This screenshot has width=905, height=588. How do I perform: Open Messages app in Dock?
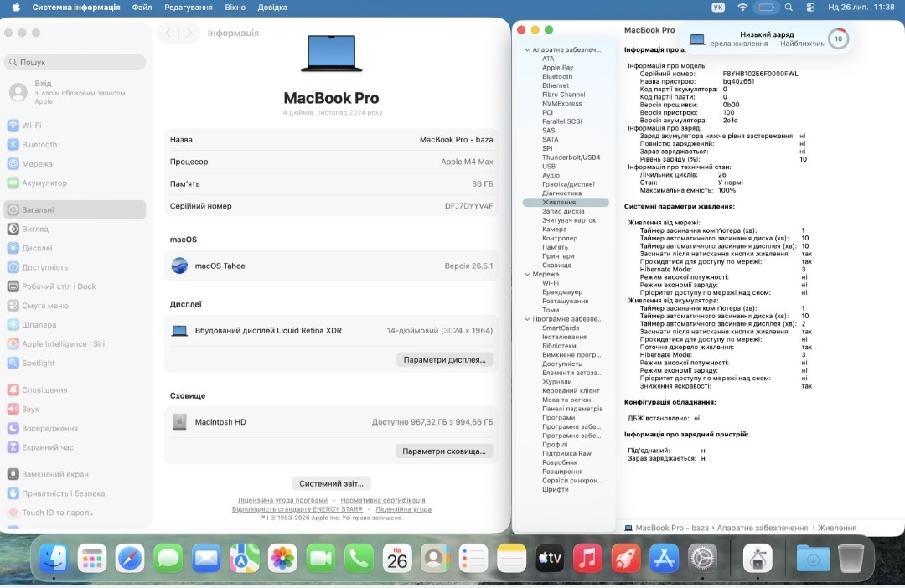point(168,558)
